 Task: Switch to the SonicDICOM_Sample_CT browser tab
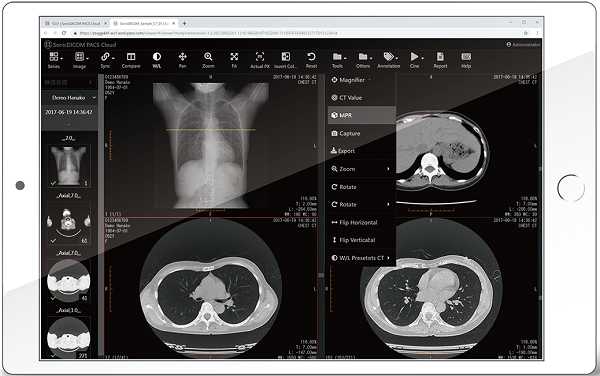pos(143,23)
